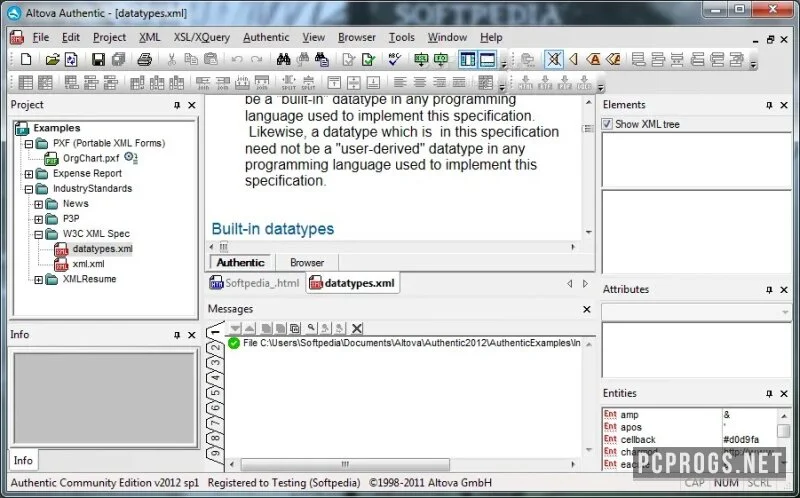Open the File menu
800x498 pixels.
(40, 37)
